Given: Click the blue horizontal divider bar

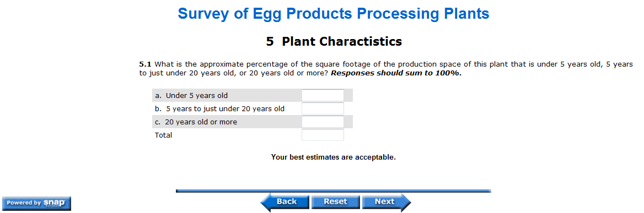Looking at the screenshot, I should (334, 191).
